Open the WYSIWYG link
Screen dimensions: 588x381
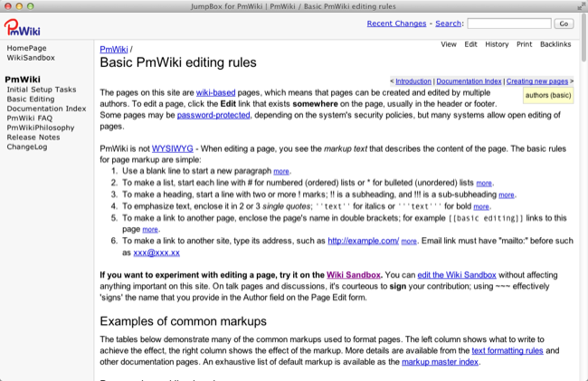173,149
